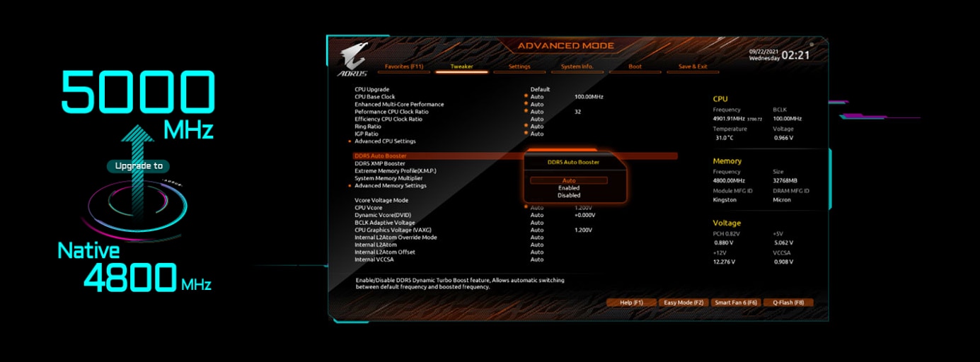The image size is (980, 362).
Task: Click the bullet icon before Advanced Memory Settings
Action: click(x=350, y=186)
